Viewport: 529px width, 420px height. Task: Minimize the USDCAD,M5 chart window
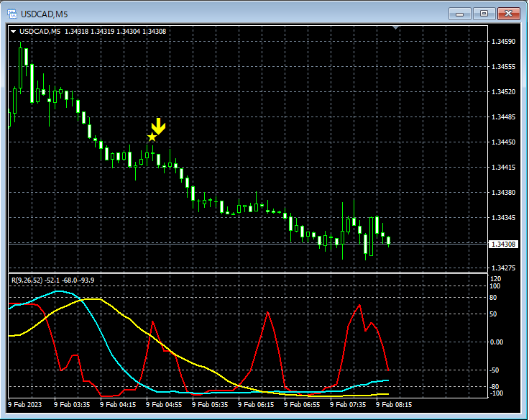[x=460, y=14]
